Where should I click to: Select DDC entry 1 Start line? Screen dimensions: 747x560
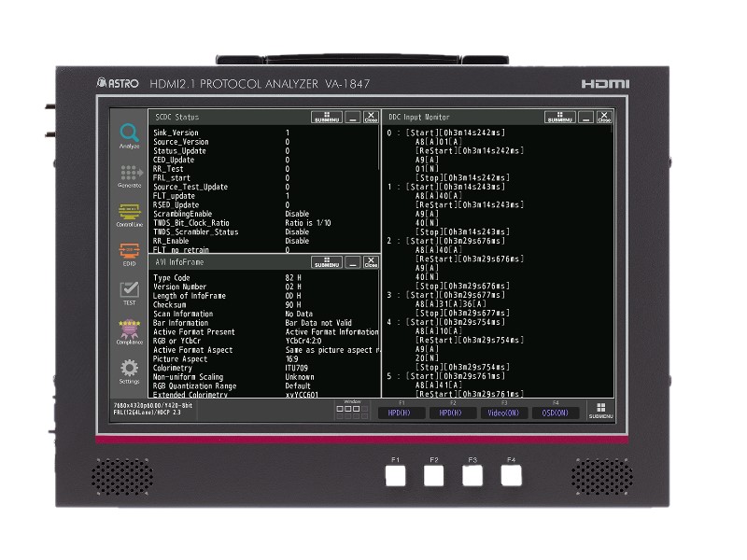pos(446,187)
